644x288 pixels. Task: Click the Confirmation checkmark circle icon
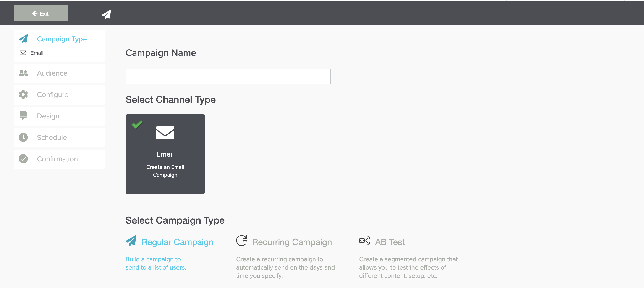point(23,159)
